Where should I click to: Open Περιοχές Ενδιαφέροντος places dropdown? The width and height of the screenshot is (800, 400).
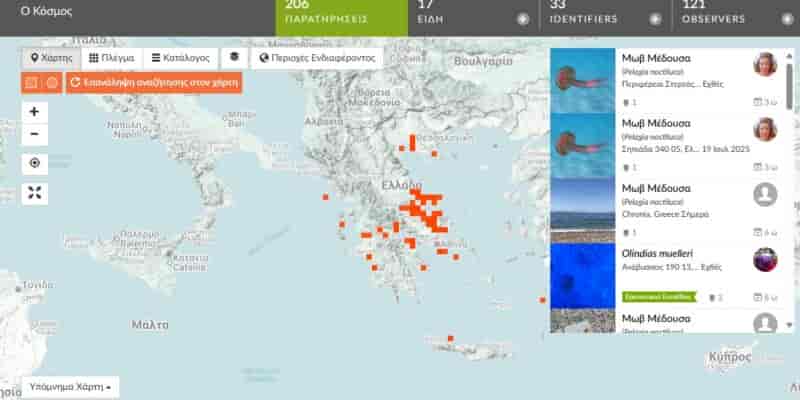click(x=316, y=58)
